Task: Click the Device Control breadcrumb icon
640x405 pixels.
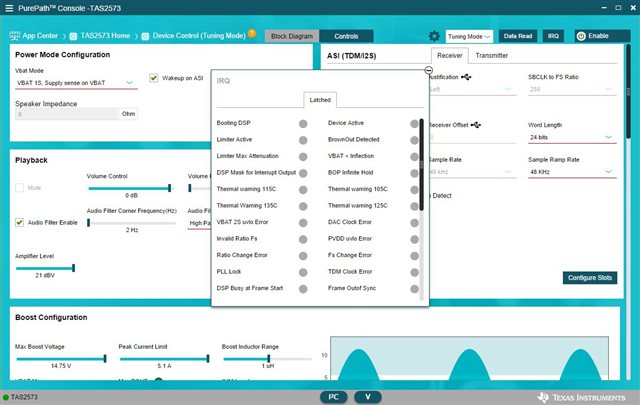Action: [145, 36]
